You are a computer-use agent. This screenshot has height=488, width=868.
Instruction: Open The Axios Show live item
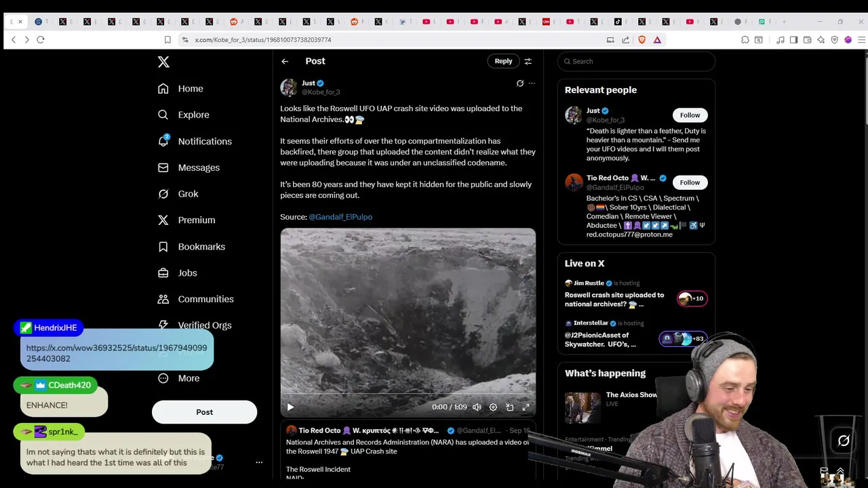coord(631,399)
